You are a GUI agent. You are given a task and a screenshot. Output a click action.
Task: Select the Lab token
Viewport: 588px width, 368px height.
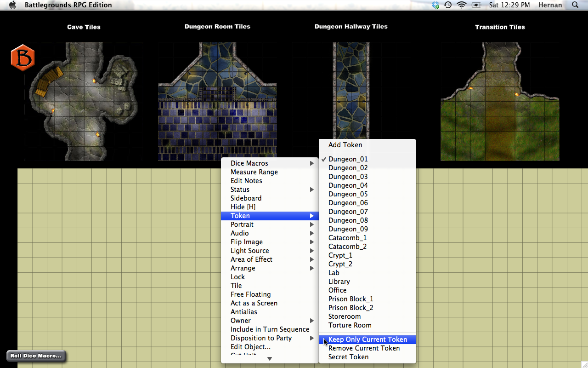tap(367, 273)
